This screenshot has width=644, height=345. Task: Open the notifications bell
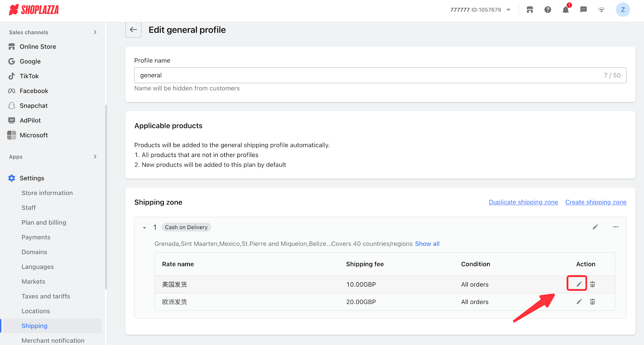click(566, 10)
